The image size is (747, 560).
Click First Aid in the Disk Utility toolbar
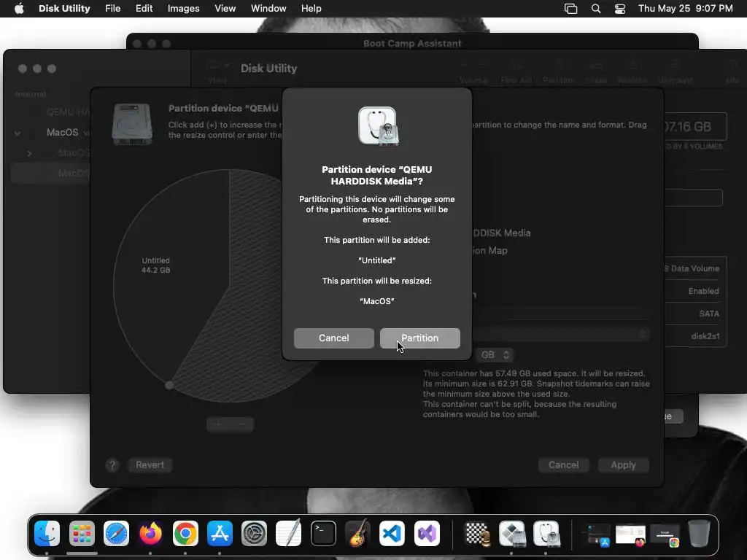(x=516, y=71)
